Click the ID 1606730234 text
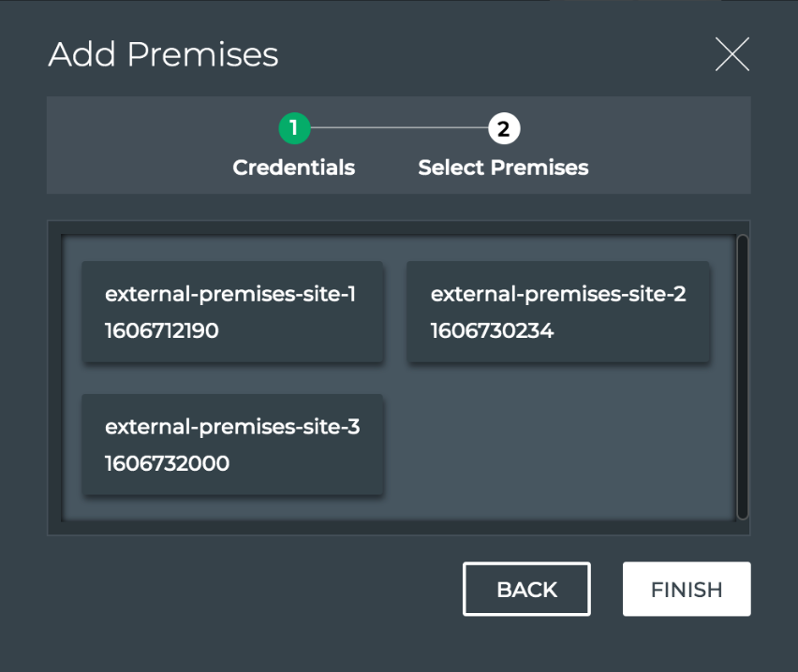Screen dimensions: 798x672 [492, 330]
